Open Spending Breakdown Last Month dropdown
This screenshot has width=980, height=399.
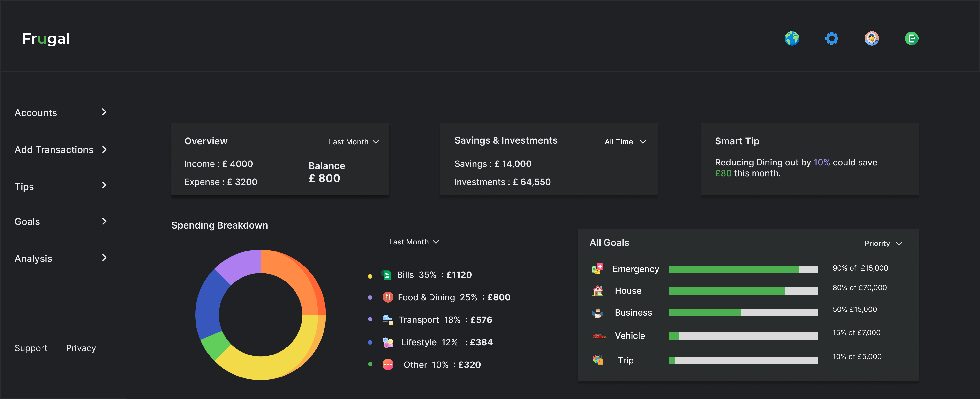click(414, 242)
